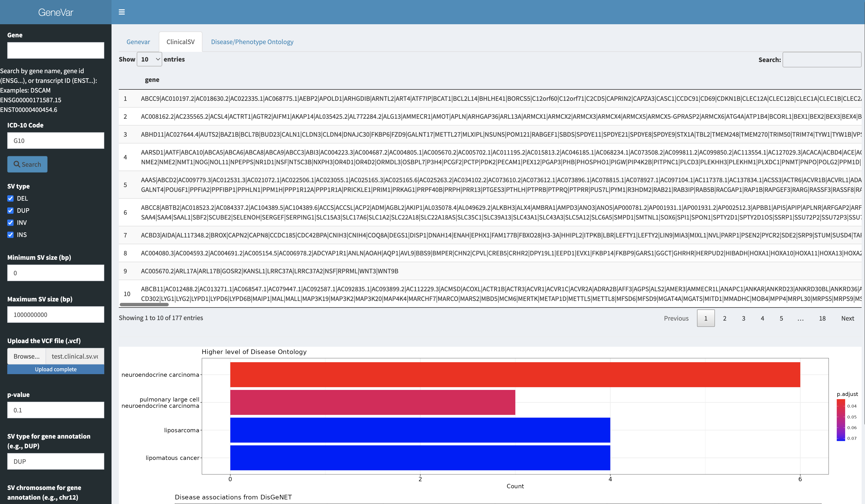
Task: Click the lipomatous cancer blue bar
Action: click(x=420, y=458)
